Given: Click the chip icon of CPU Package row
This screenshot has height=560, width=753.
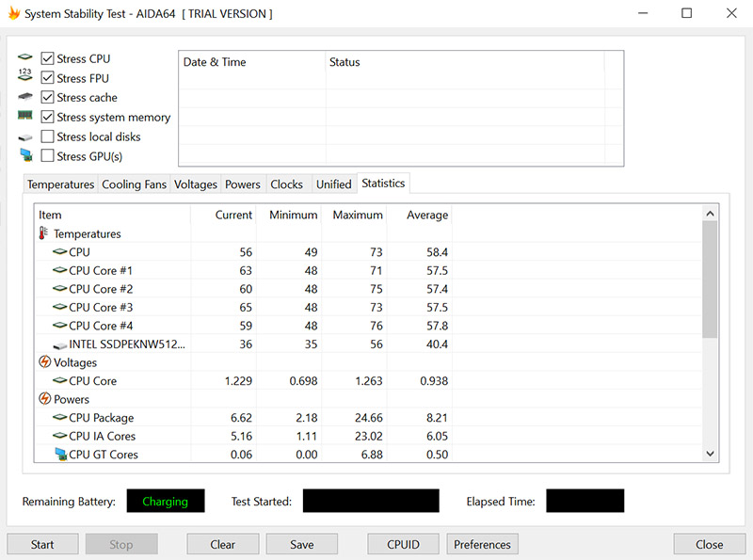Looking at the screenshot, I should [x=60, y=417].
